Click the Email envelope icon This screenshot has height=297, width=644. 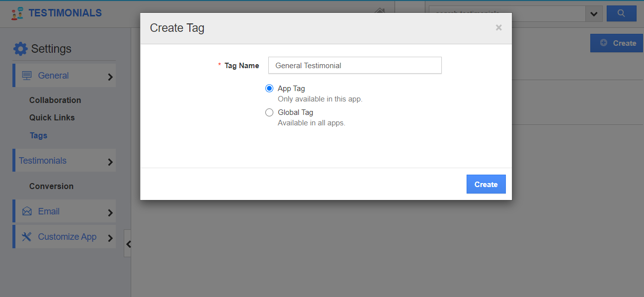[x=27, y=211]
